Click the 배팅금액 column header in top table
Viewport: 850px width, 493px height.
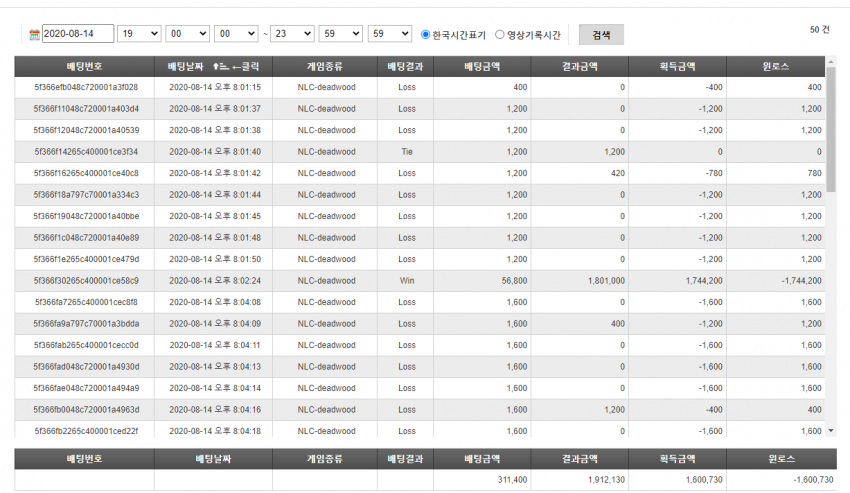[482, 66]
